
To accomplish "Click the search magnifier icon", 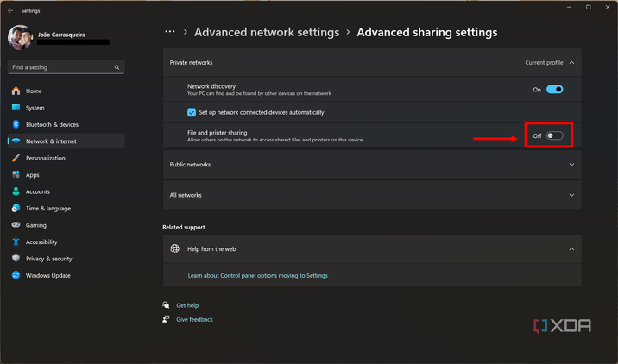I will coord(117,67).
